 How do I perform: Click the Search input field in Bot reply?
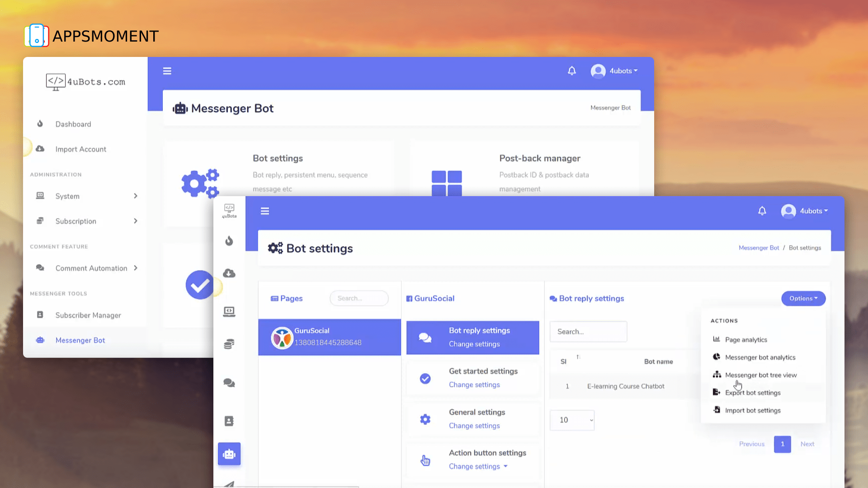(x=589, y=331)
